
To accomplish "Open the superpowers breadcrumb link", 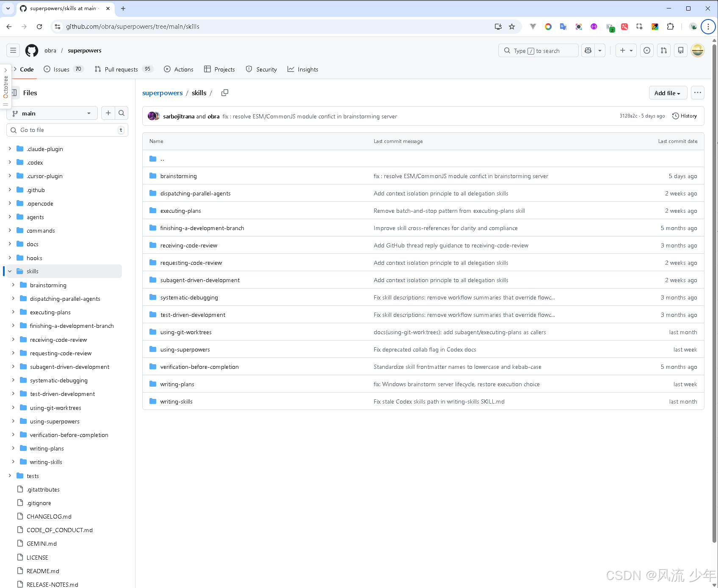I will pyautogui.click(x=163, y=93).
